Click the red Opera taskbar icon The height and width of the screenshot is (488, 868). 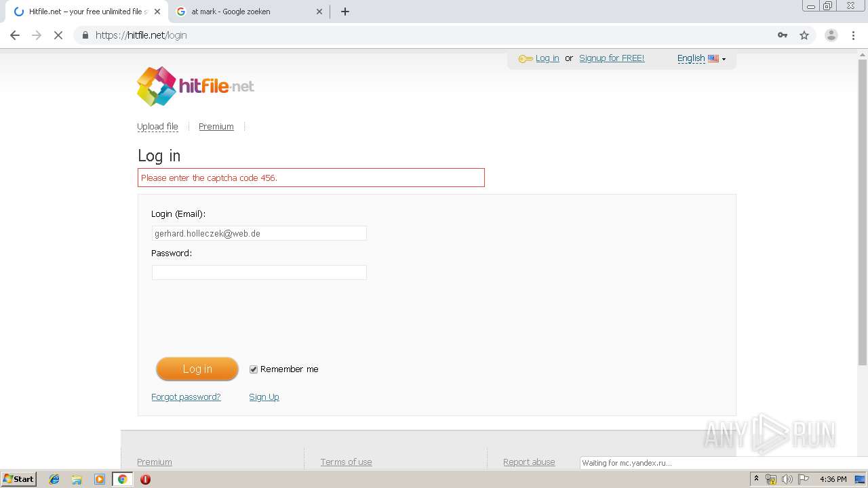coord(145,479)
